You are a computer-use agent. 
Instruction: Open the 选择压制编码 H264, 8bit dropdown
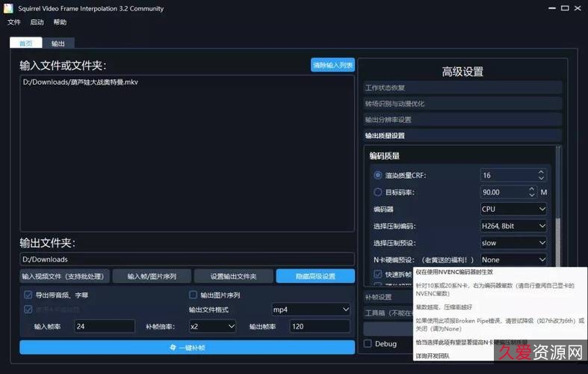(513, 226)
